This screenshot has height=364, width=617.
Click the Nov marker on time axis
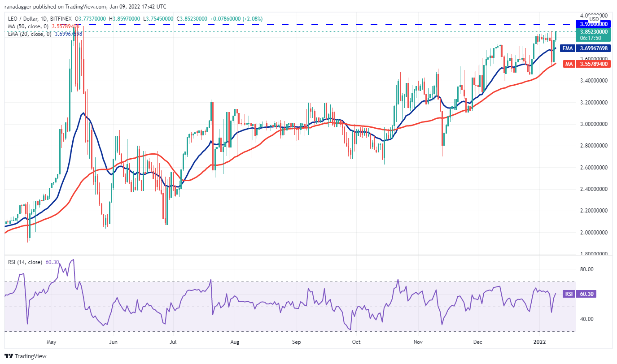coord(418,342)
